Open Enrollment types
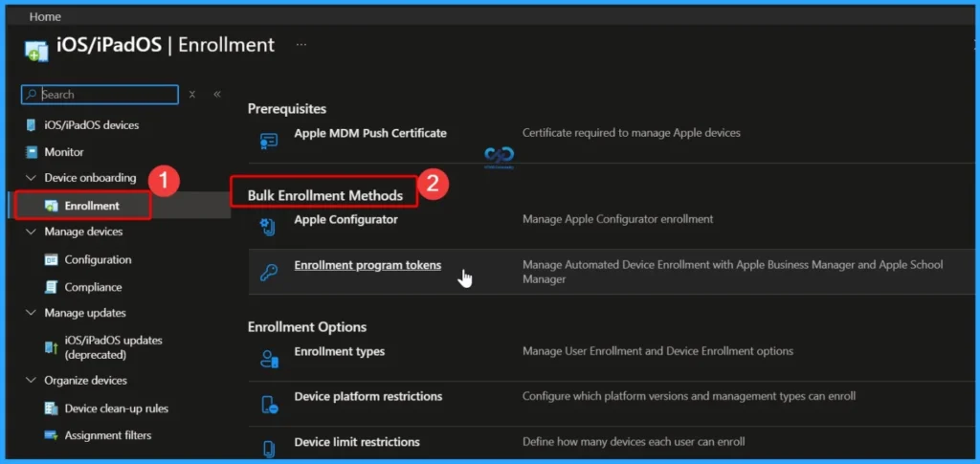 [x=340, y=352]
